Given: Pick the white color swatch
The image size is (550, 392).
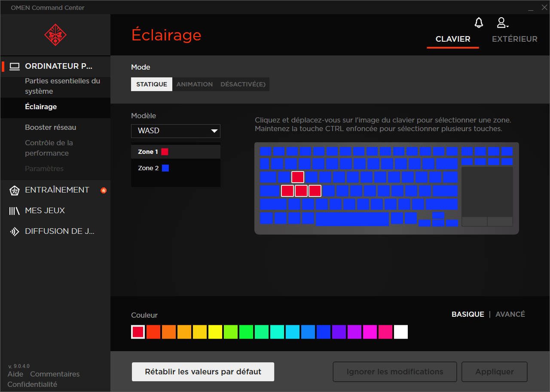Looking at the screenshot, I should click(x=400, y=332).
